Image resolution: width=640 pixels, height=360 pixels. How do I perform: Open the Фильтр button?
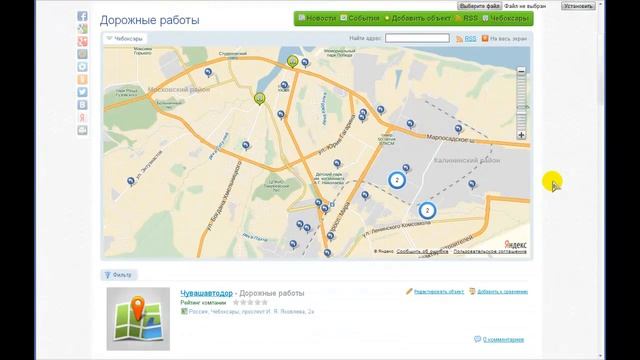click(x=119, y=275)
